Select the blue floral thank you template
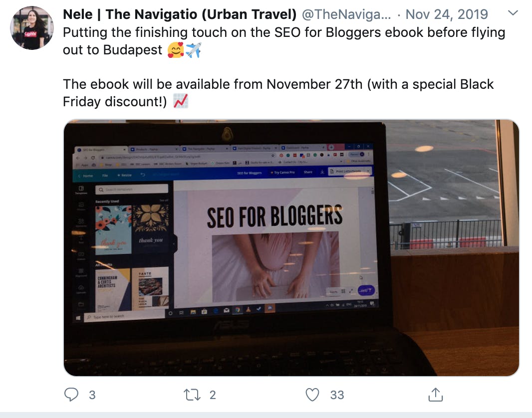This screenshot has height=418, width=532. click(x=113, y=229)
